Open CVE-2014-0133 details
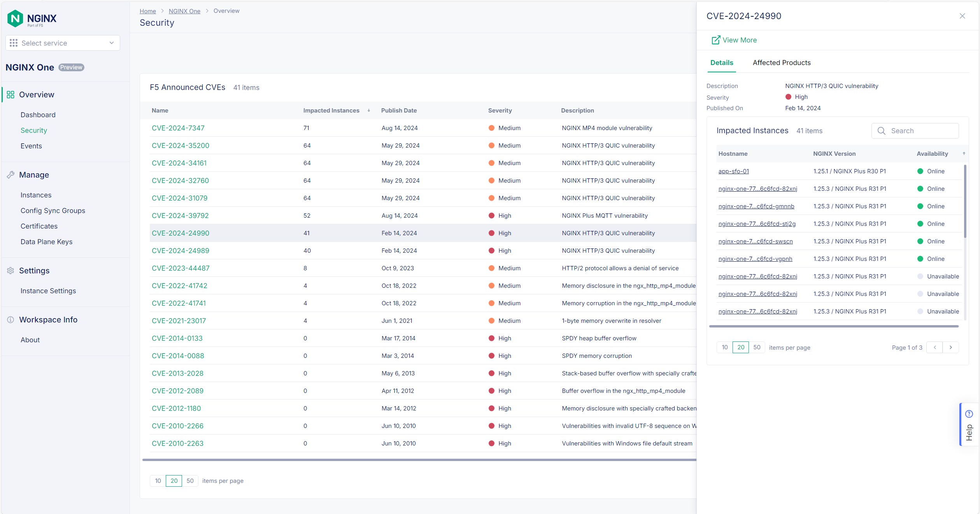This screenshot has width=980, height=514. pos(177,338)
